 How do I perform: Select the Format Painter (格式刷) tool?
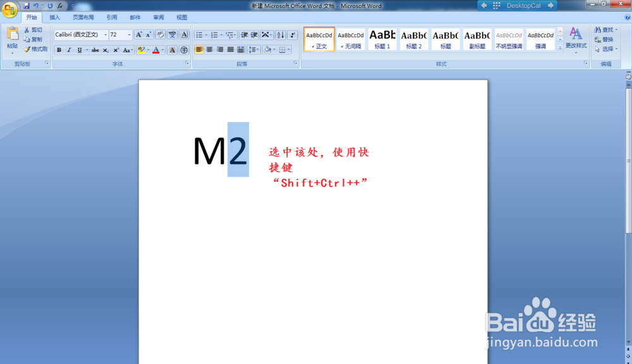click(35, 49)
